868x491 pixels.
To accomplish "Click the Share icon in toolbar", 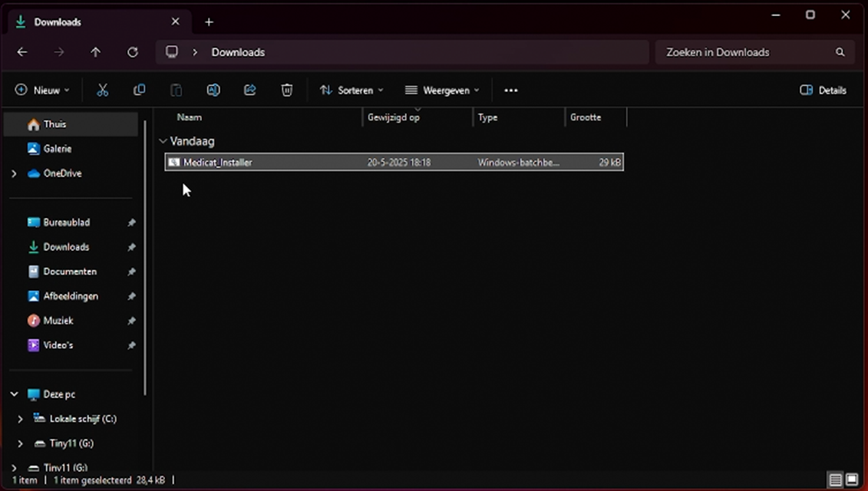I will coord(250,91).
